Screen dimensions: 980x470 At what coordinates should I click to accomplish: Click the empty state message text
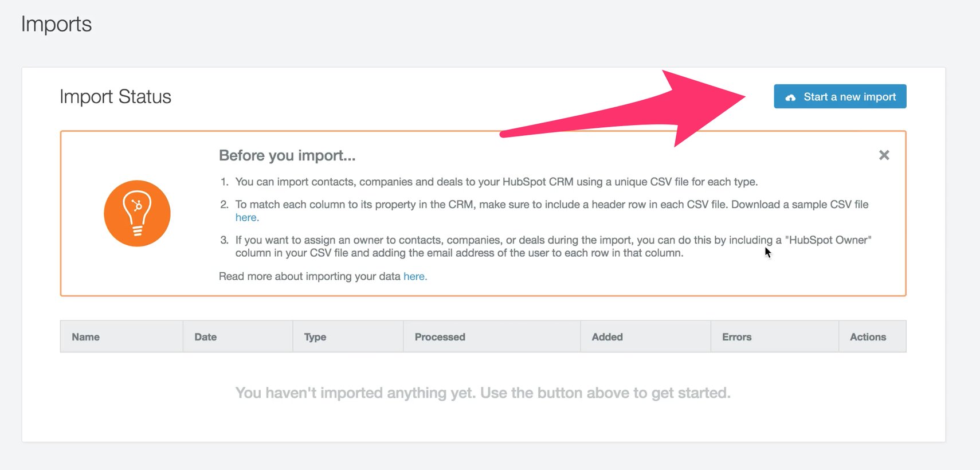483,393
